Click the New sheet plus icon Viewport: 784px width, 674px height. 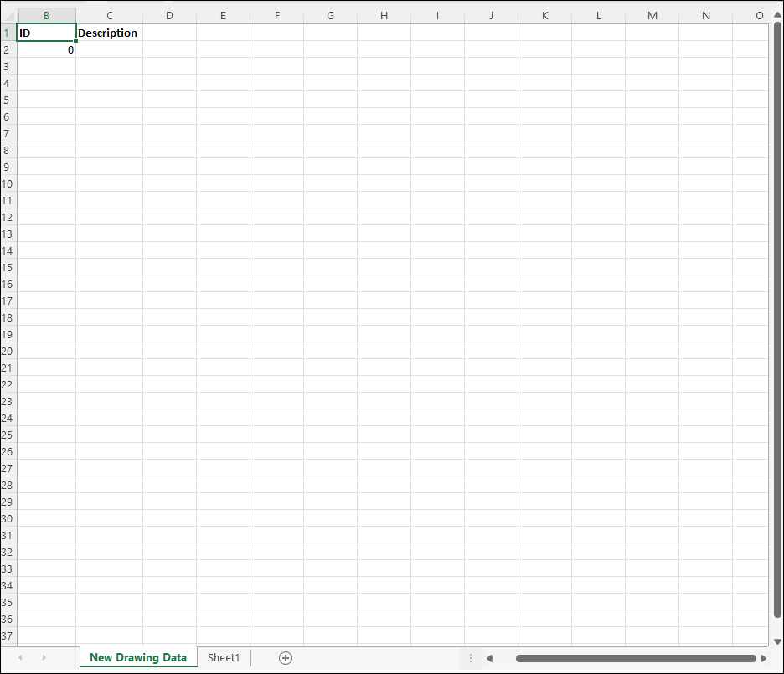[x=286, y=658]
